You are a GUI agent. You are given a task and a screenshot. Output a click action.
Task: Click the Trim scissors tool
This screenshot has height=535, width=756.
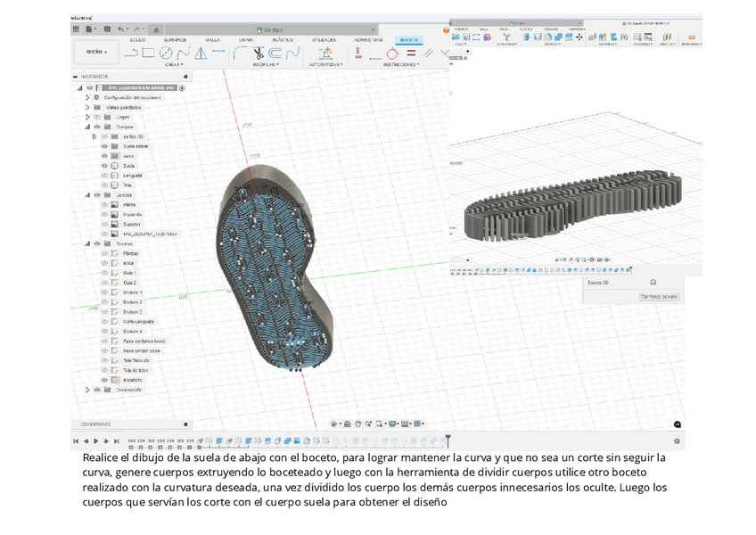tap(258, 53)
